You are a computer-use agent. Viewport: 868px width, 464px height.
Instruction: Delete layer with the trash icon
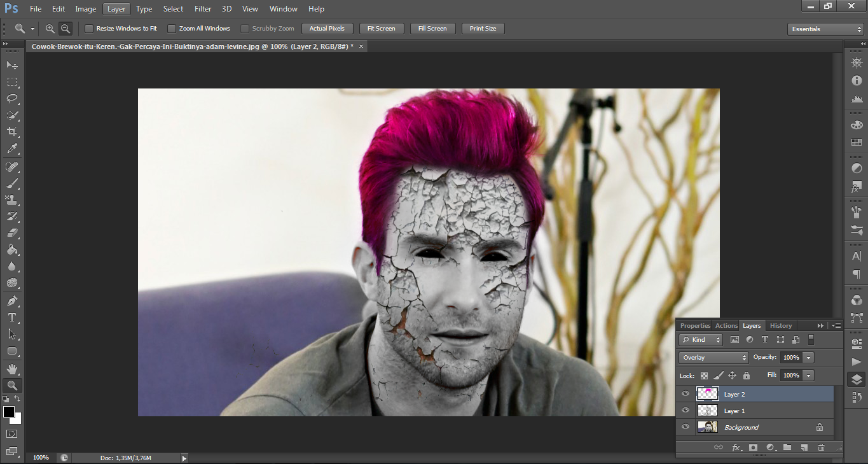tap(821, 447)
